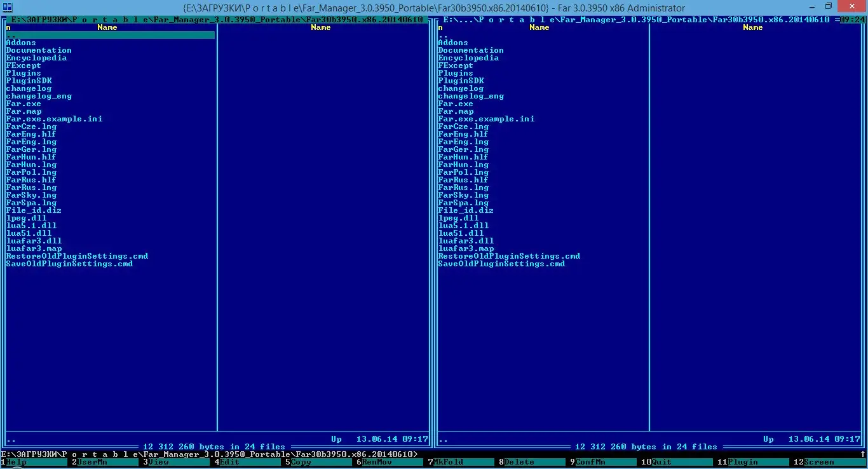The width and height of the screenshot is (868, 469).
Task: Select FarSky.lng in the right panel
Action: pyautogui.click(x=463, y=195)
